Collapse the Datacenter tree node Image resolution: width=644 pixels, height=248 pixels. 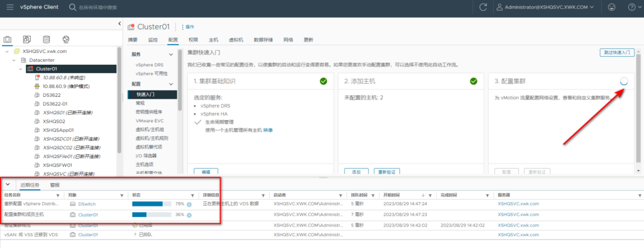click(x=14, y=60)
